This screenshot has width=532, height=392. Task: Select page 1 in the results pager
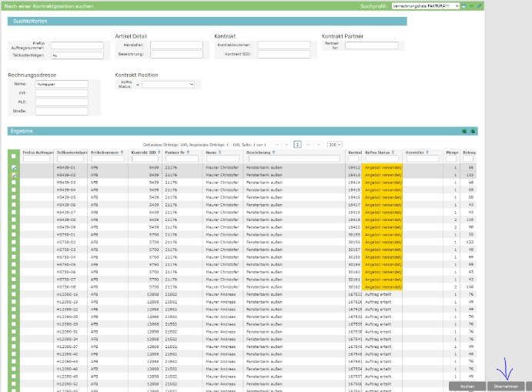pyautogui.click(x=297, y=144)
